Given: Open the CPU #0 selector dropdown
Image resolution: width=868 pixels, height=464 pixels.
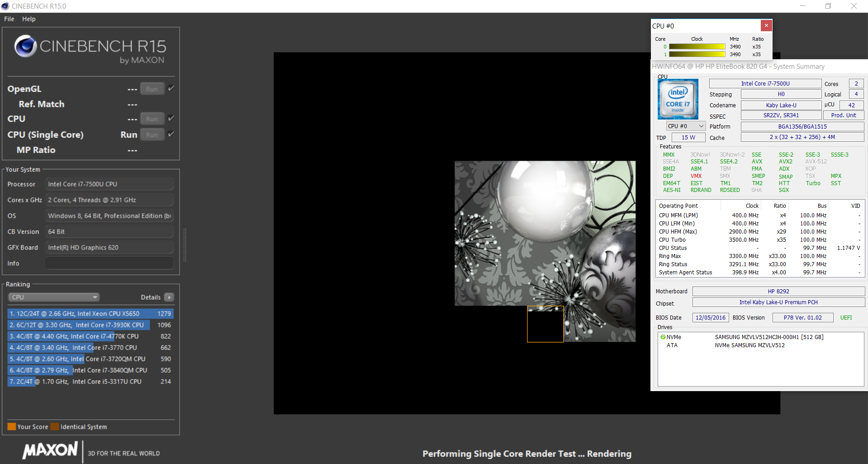Looking at the screenshot, I should [x=686, y=126].
